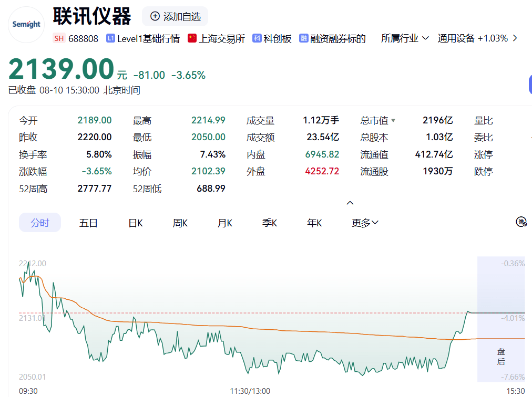The height and width of the screenshot is (397, 532).
Task: Click the 2139.00 current price
Action: click(61, 69)
